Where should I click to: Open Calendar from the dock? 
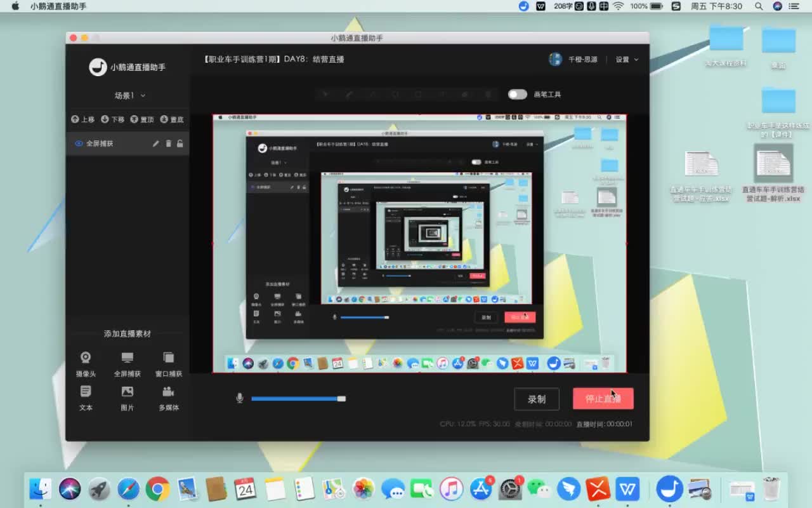[x=245, y=489]
